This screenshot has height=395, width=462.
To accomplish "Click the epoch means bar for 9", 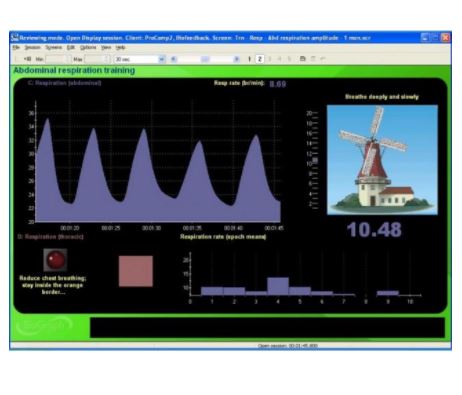I will [x=388, y=293].
